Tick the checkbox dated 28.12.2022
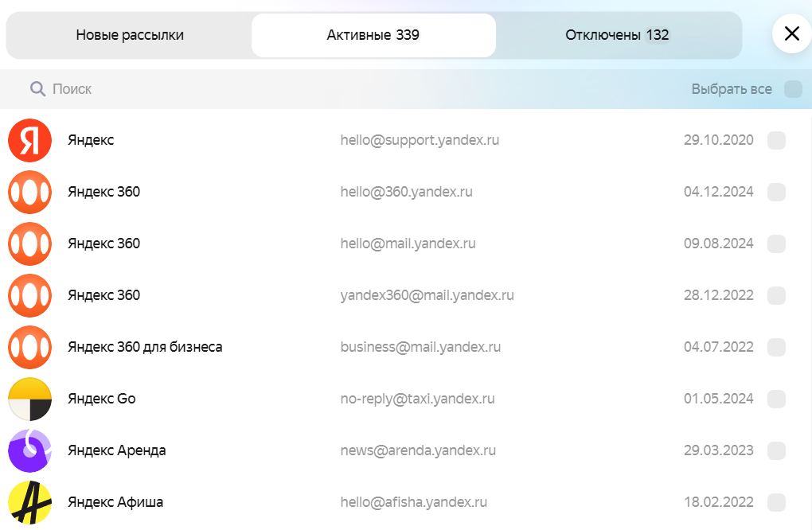This screenshot has width=812, height=530. [x=776, y=296]
